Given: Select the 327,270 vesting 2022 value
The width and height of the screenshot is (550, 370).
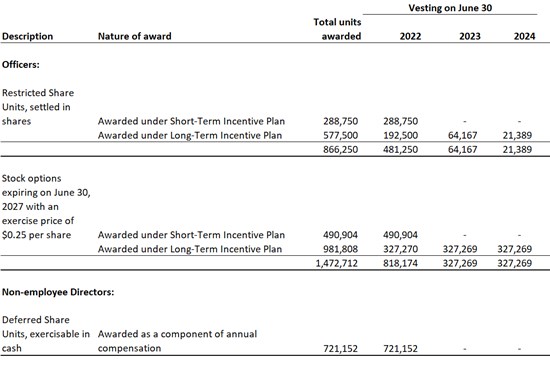Looking at the screenshot, I should (x=400, y=249).
